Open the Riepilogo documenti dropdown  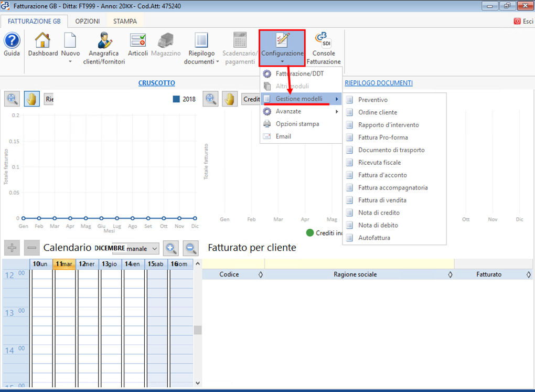[218, 62]
